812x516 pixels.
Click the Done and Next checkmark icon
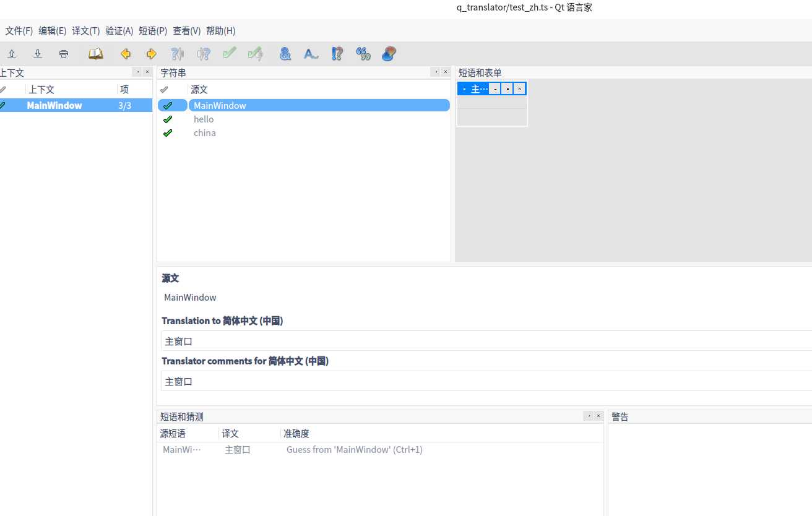tap(255, 54)
